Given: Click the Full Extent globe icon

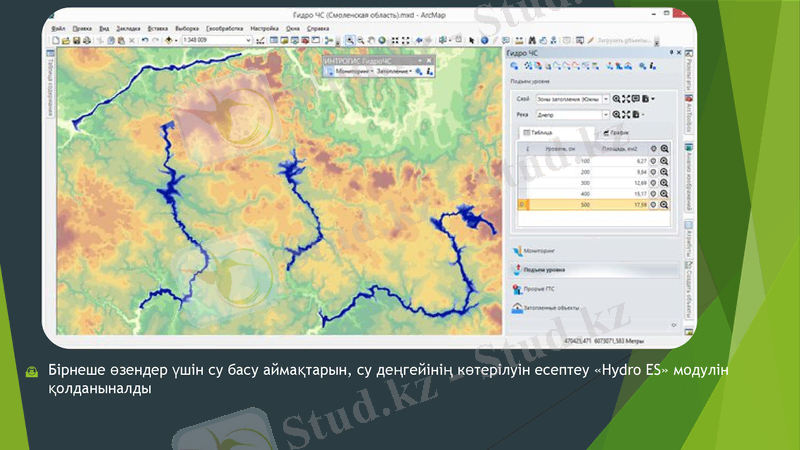Looking at the screenshot, I should (x=382, y=40).
